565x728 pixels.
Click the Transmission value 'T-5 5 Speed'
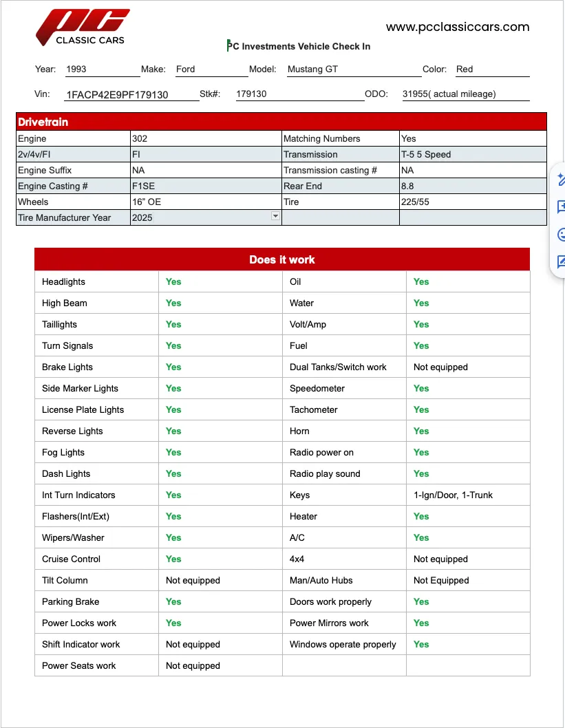[x=426, y=154]
